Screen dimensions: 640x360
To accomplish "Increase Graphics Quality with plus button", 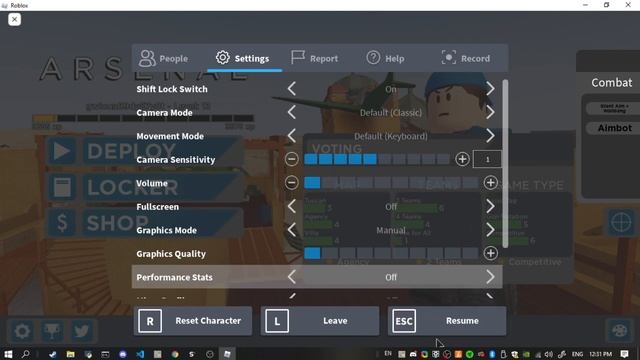I will pyautogui.click(x=490, y=253).
